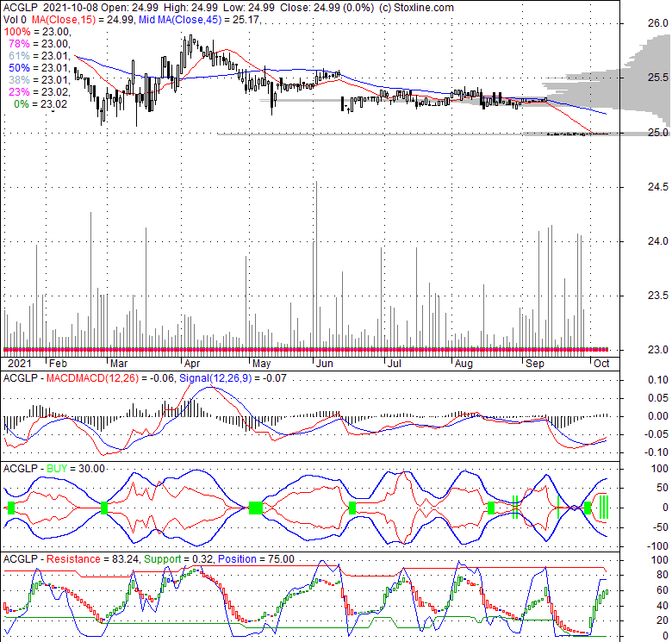Click the red 'MA(Close,15)' legend label
The image size is (672, 642).
pyautogui.click(x=64, y=19)
